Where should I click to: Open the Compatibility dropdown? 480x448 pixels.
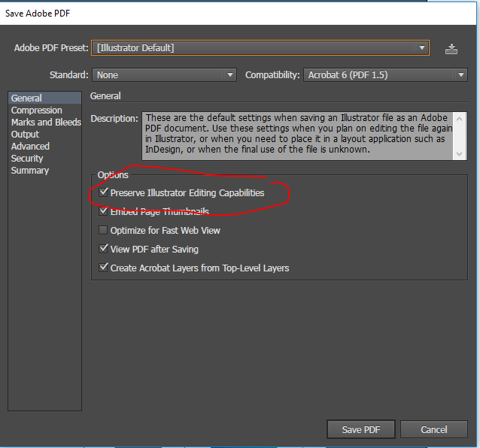pos(385,75)
